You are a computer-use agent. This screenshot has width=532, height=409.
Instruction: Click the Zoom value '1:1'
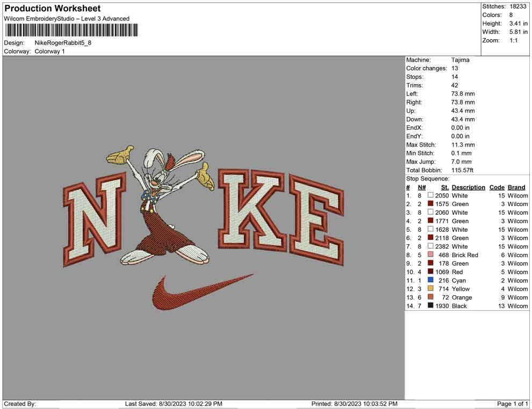[x=513, y=40]
